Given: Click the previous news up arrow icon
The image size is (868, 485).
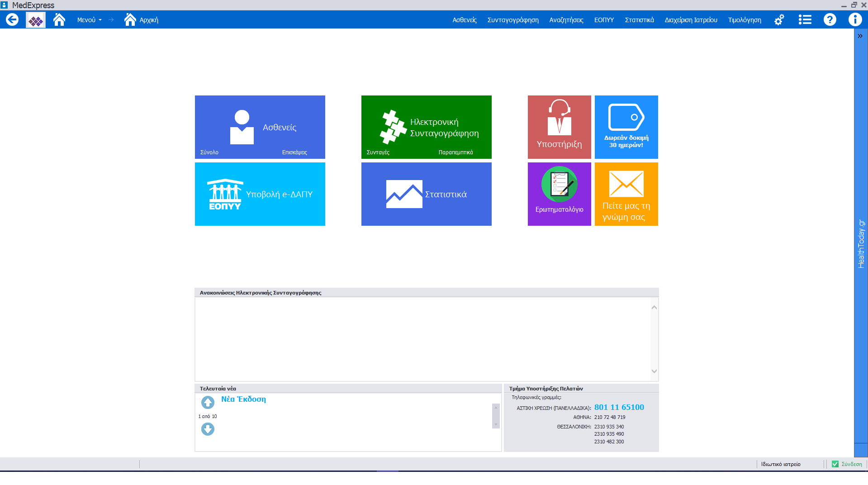Looking at the screenshot, I should click(208, 402).
